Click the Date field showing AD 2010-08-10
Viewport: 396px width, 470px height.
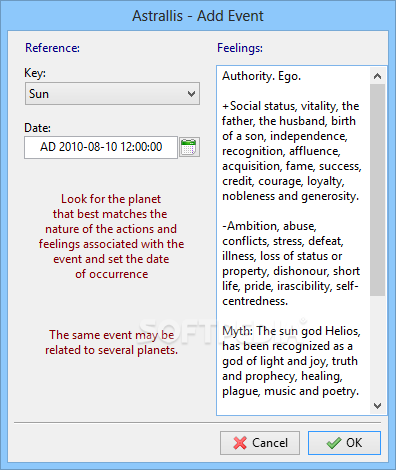pos(101,147)
